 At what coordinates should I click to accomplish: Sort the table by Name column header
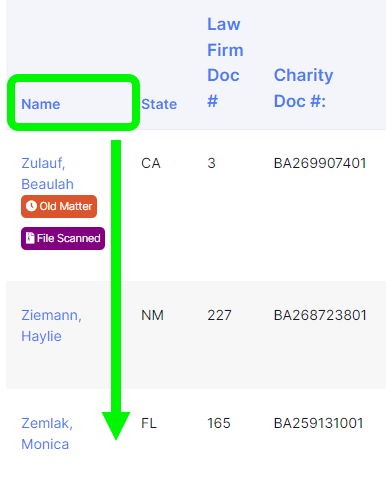tap(41, 104)
